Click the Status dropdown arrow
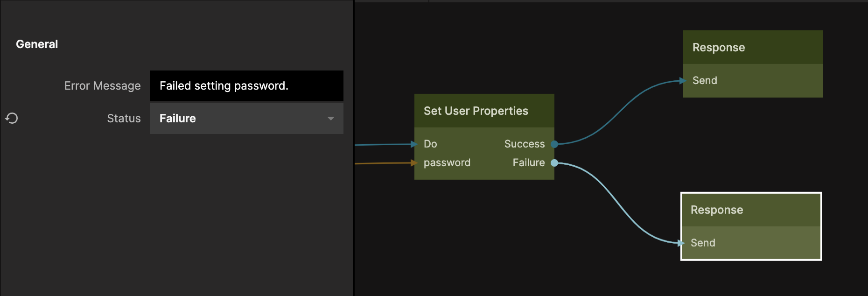Screen dimensions: 868x296 click(x=331, y=119)
